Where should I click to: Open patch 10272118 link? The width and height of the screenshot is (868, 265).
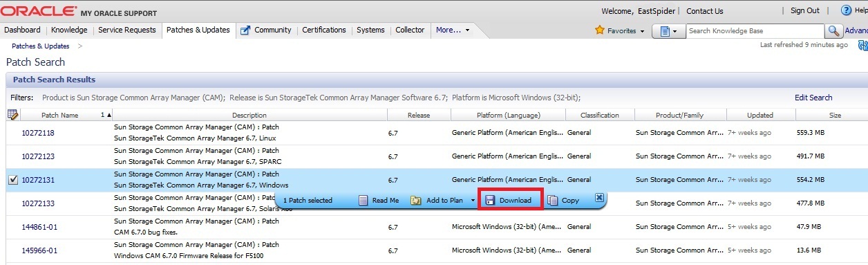click(38, 133)
